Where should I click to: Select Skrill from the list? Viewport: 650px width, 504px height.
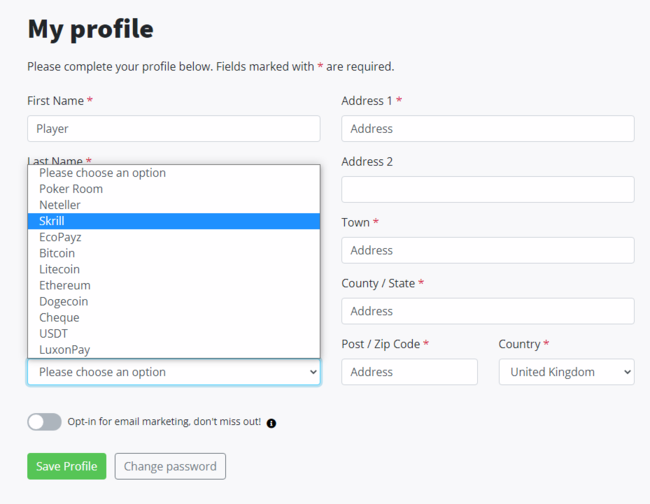pyautogui.click(x=174, y=221)
